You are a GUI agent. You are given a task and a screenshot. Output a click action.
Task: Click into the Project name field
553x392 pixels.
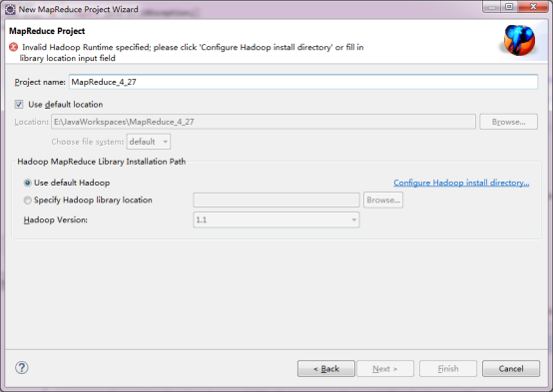[303, 82]
